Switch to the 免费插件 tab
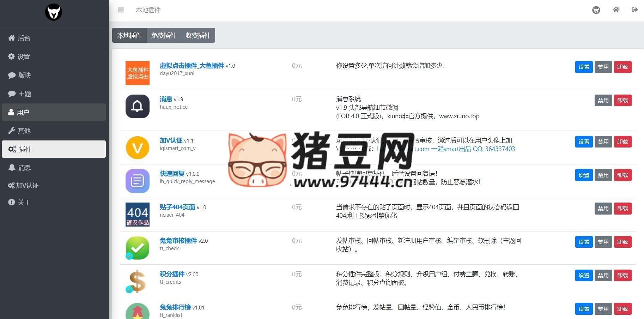Viewport: 644px width, 319px height. pyautogui.click(x=164, y=36)
